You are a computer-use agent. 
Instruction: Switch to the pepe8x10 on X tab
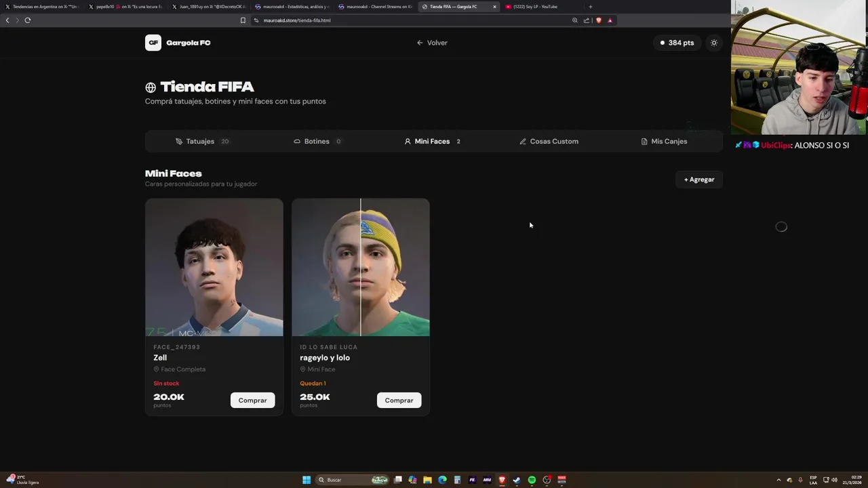coord(125,7)
